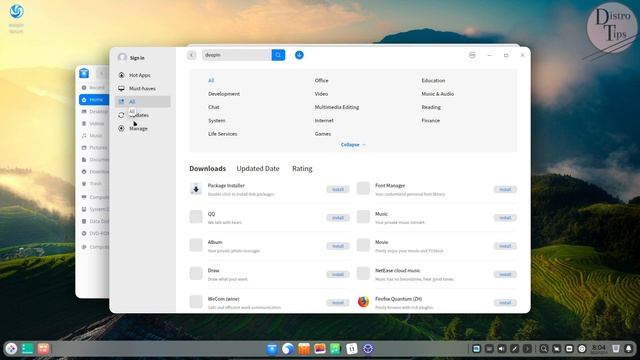
Task: Select the Chat category
Action: pyautogui.click(x=213, y=107)
